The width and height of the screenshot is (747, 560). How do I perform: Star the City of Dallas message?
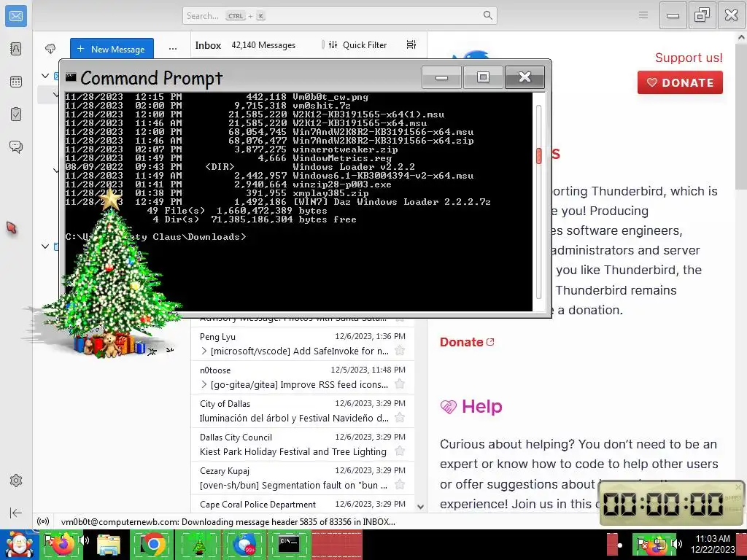(x=400, y=418)
